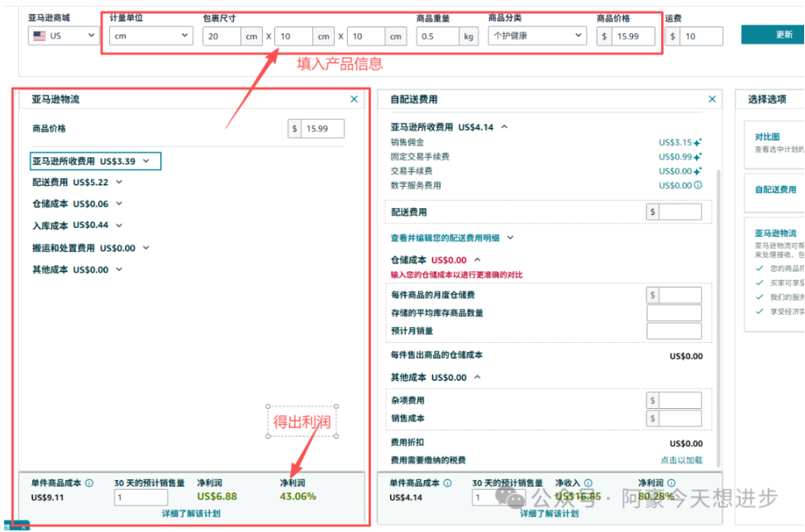The height and width of the screenshot is (532, 805).
Task: Edit the 销售成本 field
Action: [x=679, y=418]
